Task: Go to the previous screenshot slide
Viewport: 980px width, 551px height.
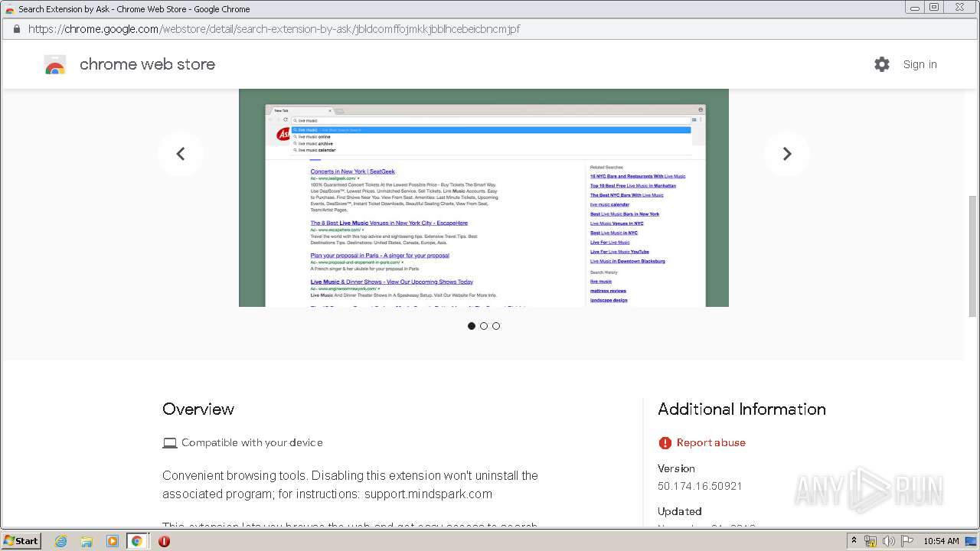Action: point(181,154)
